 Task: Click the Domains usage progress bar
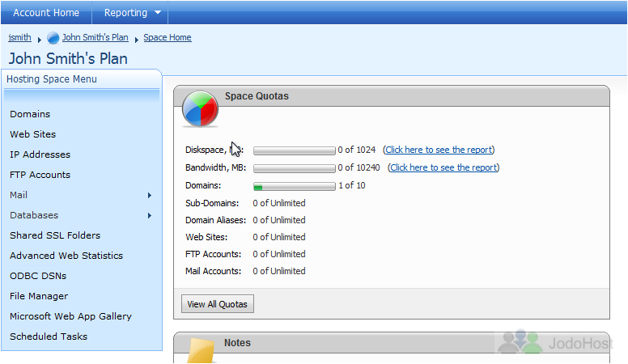[x=295, y=186]
